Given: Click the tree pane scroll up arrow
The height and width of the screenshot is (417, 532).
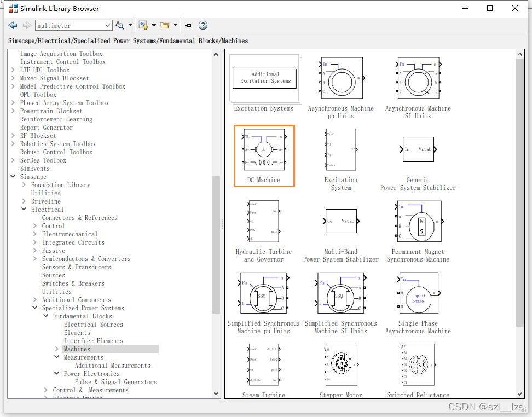Looking at the screenshot, I should [216, 54].
